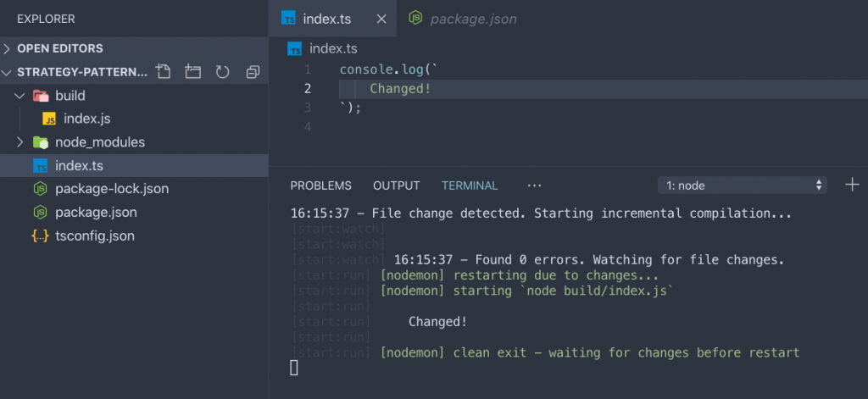868x399 pixels.
Task: Click line number 4 in the gutter
Action: click(308, 127)
